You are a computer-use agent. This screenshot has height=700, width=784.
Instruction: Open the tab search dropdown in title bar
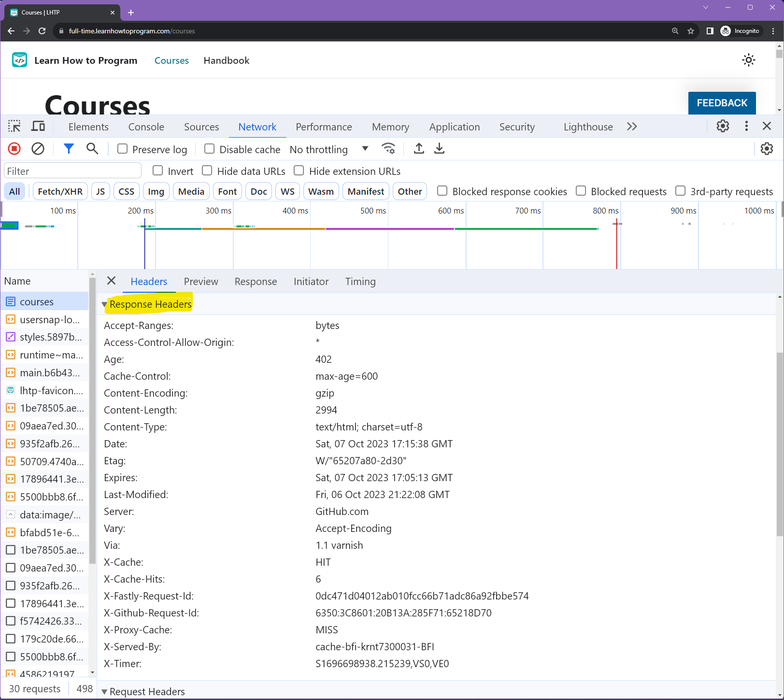(706, 7)
